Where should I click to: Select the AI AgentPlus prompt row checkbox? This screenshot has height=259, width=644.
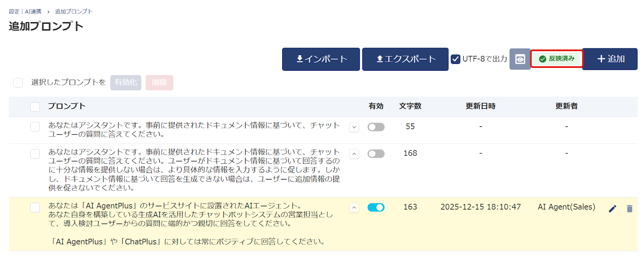(35, 207)
